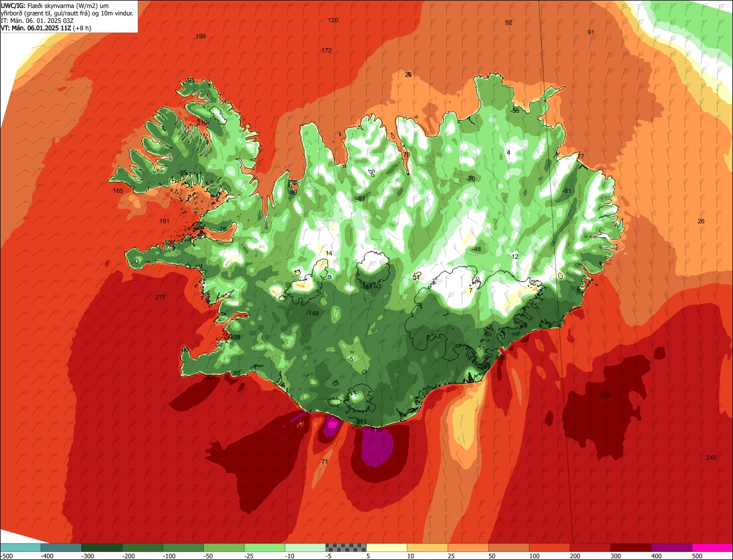
Task: Click the map value '78' on the north coast
Action: pyautogui.click(x=407, y=155)
